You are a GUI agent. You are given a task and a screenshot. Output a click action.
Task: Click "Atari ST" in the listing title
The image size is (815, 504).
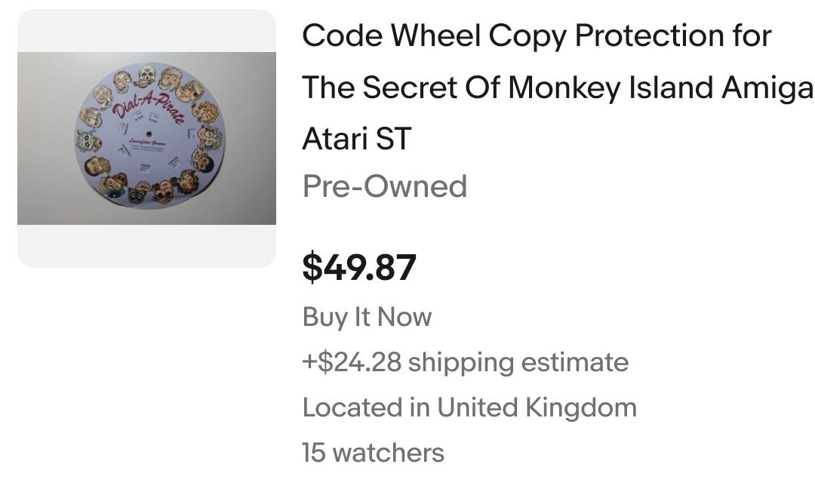[x=356, y=139]
